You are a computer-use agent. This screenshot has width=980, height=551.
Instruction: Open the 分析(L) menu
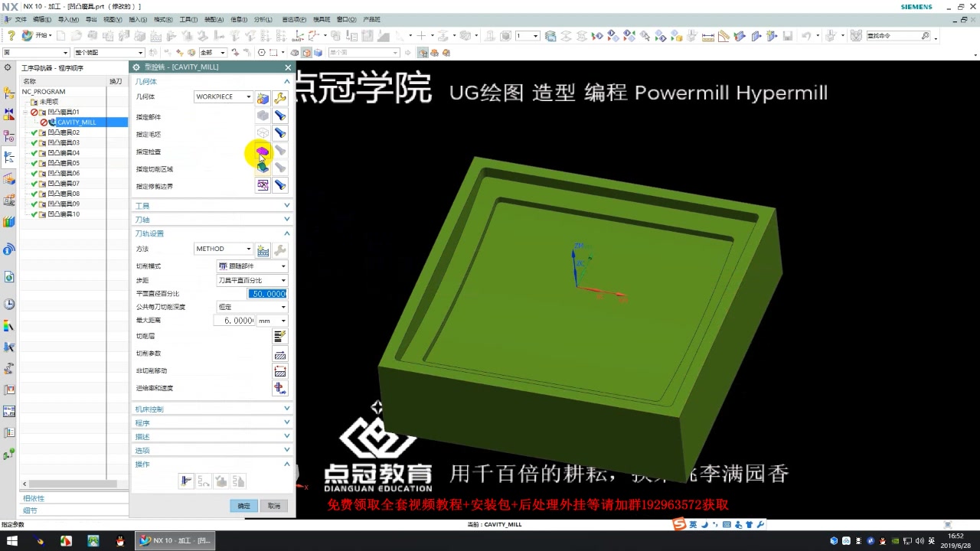263,19
